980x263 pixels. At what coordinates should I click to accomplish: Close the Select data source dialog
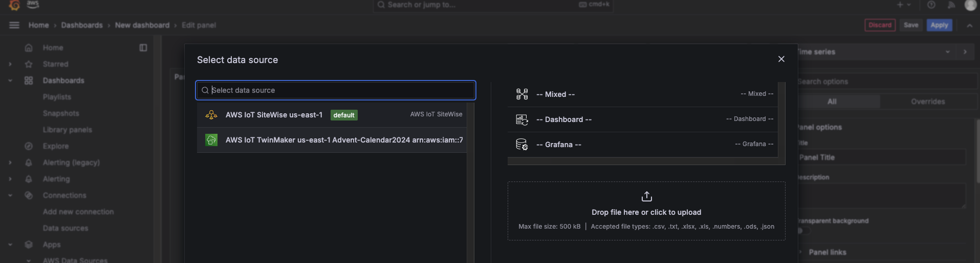(781, 59)
